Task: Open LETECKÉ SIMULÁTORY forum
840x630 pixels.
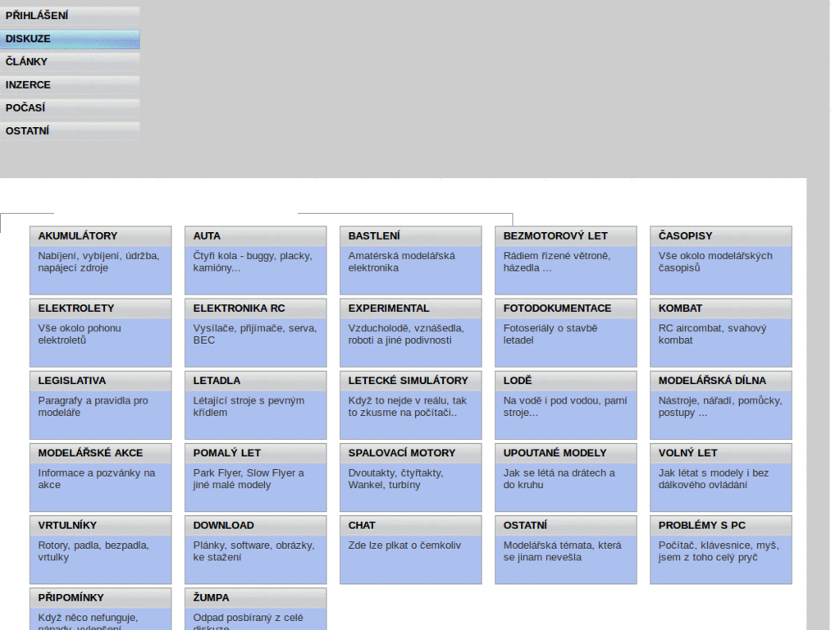Action: (x=409, y=381)
